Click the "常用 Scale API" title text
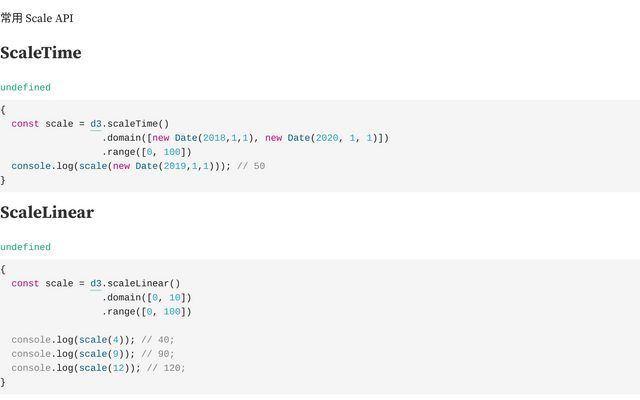640x400 pixels. 37,18
